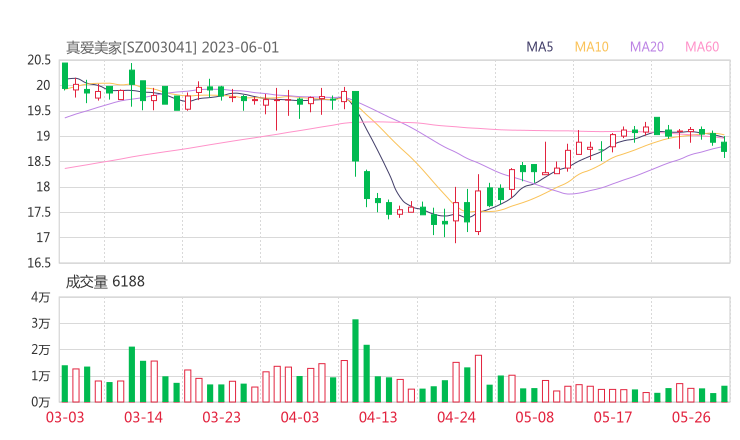Click the first green candlestick near 20.5
Viewport: 740px width, 440px height.
65,76
